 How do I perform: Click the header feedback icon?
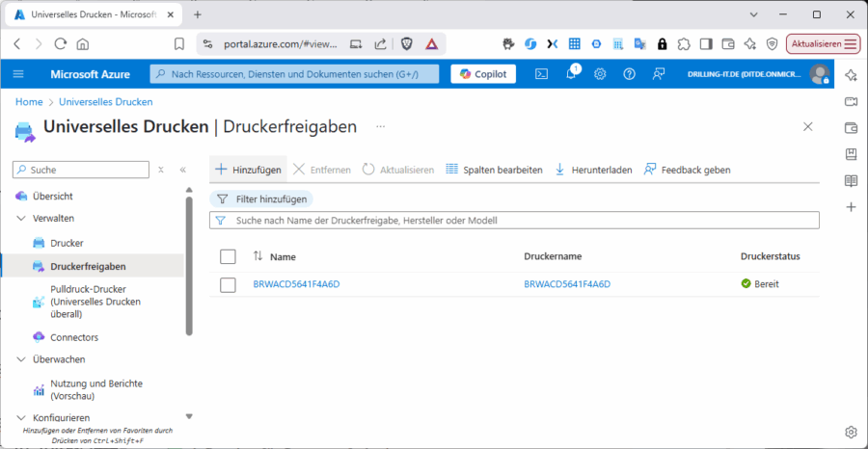point(658,74)
